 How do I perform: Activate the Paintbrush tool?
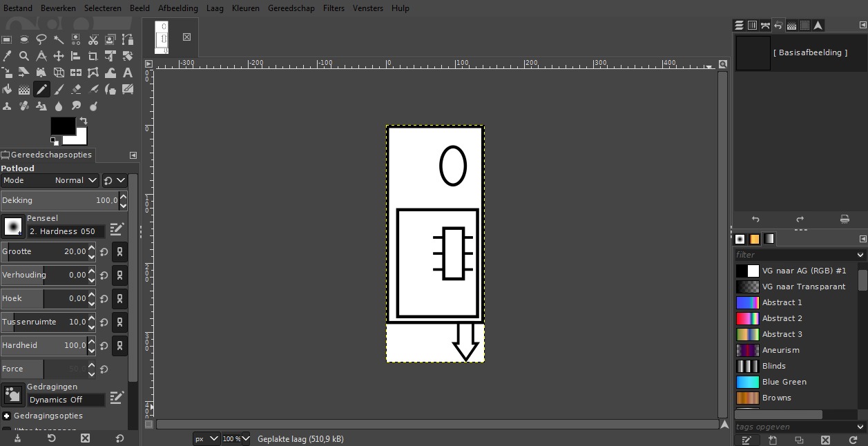pyautogui.click(x=59, y=89)
